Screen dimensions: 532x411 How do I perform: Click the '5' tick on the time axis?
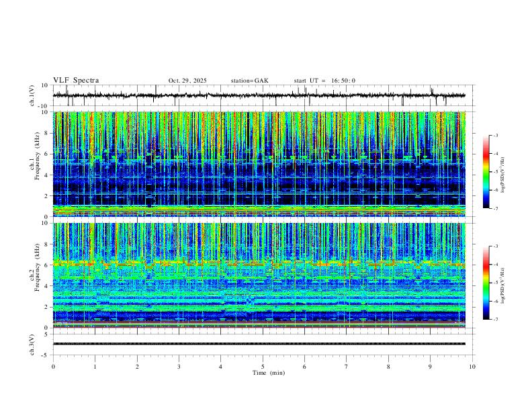263,367
